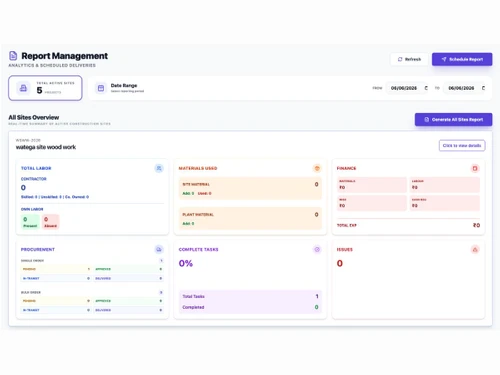Click the Report Management document icon
The image size is (500, 375).
(13, 56)
